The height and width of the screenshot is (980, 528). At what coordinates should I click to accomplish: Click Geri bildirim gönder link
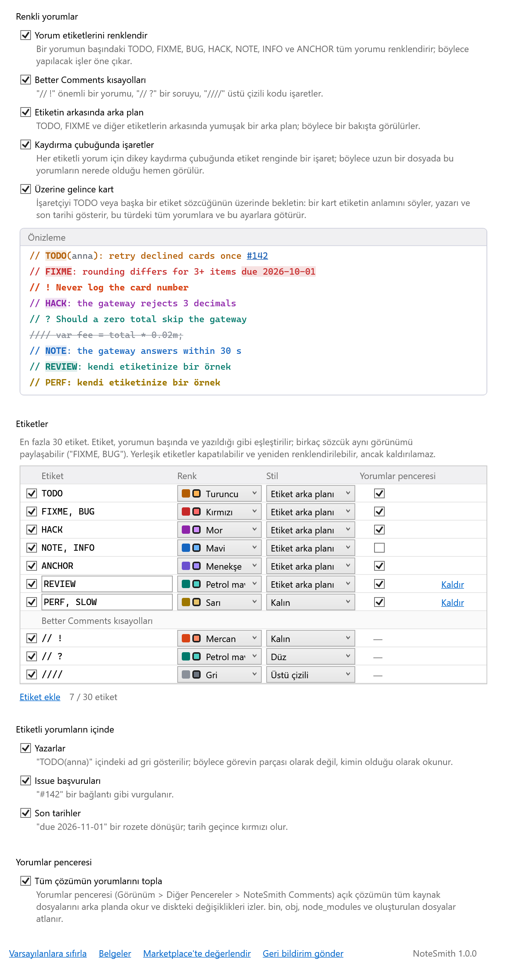303,953
